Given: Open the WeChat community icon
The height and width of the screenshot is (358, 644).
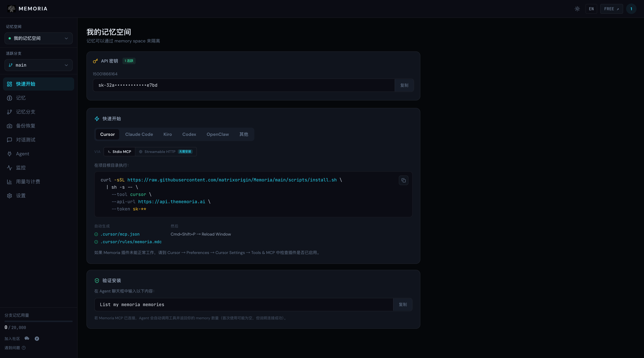Looking at the screenshot, I should coord(27,338).
